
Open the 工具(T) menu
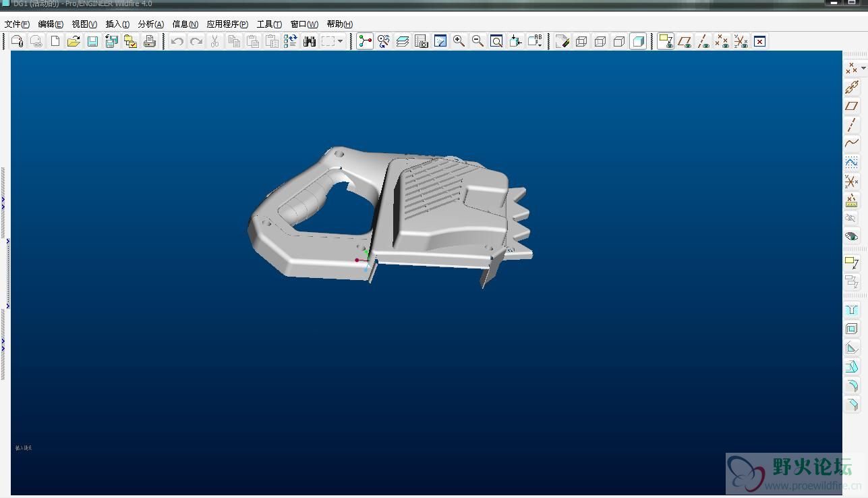coord(269,24)
